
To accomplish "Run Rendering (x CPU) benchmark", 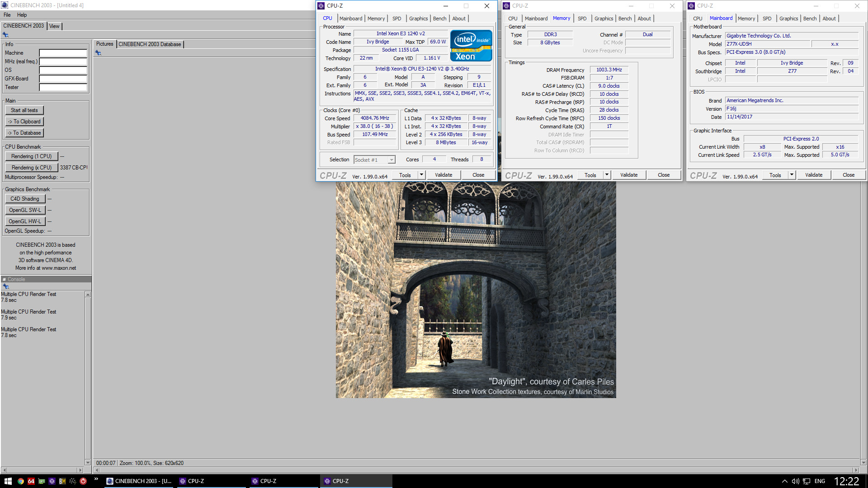I will click(x=32, y=168).
